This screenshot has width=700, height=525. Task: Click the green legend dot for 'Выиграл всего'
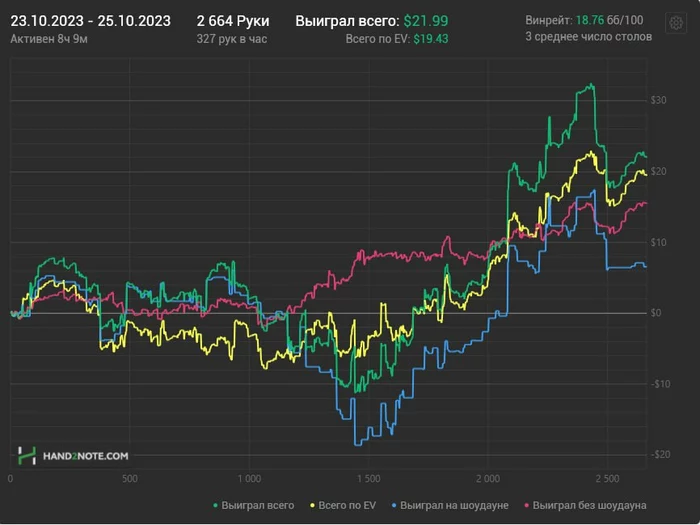coord(215,505)
